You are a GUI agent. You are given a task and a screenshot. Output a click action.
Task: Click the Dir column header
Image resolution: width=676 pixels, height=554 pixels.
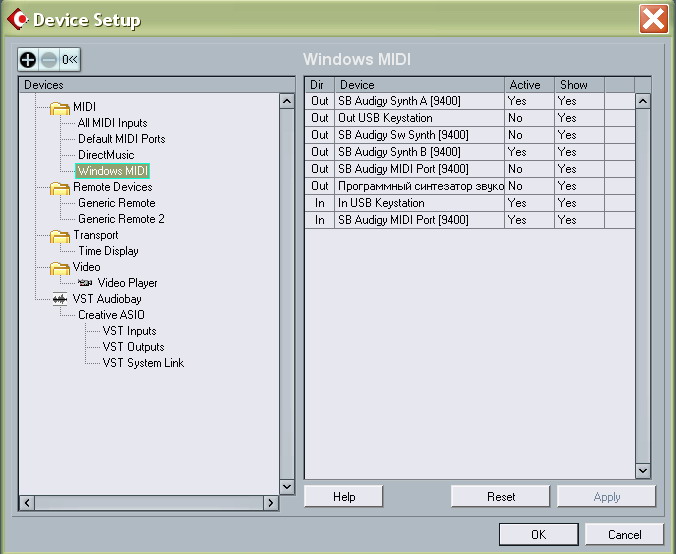319,85
